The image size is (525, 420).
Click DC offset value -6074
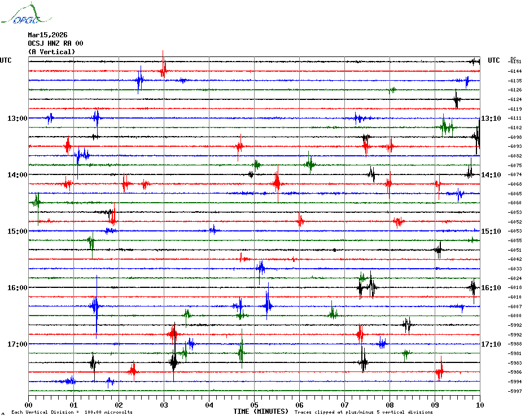click(515, 174)
